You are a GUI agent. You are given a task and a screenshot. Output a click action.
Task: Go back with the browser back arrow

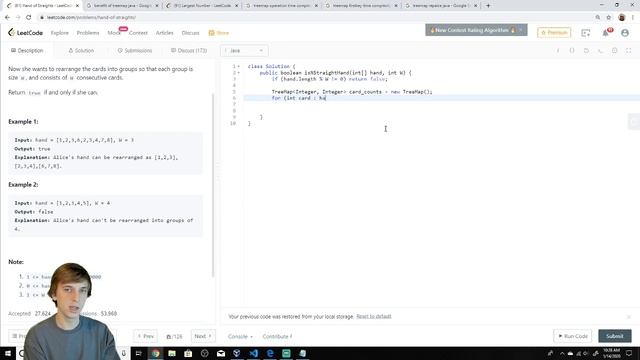(x=7, y=17)
